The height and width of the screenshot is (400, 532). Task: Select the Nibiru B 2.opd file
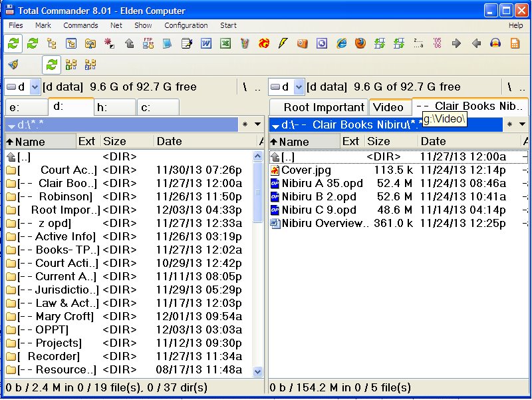click(398, 196)
